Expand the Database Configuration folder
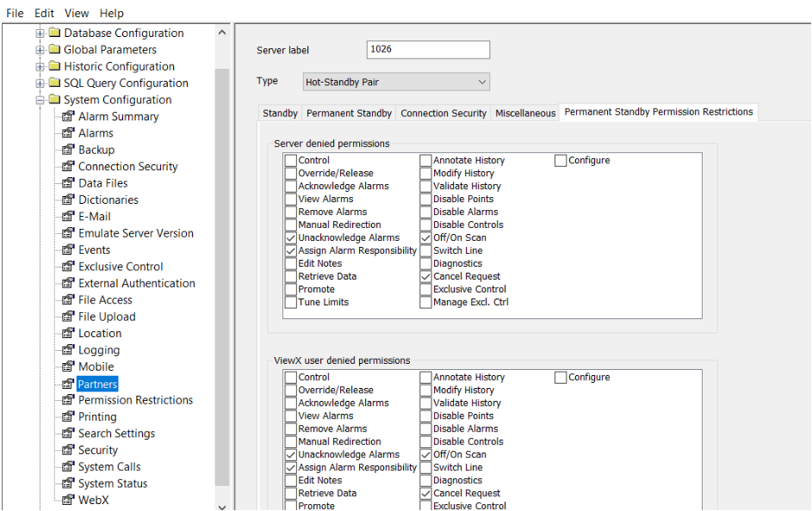 (40, 34)
